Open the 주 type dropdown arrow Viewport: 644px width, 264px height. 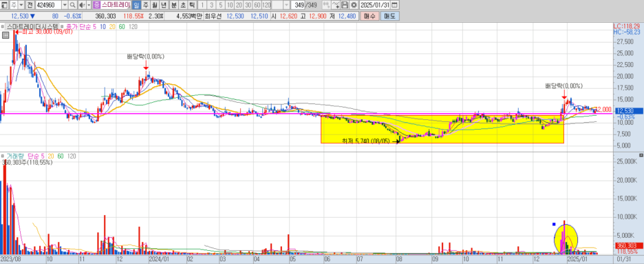(x=21, y=5)
